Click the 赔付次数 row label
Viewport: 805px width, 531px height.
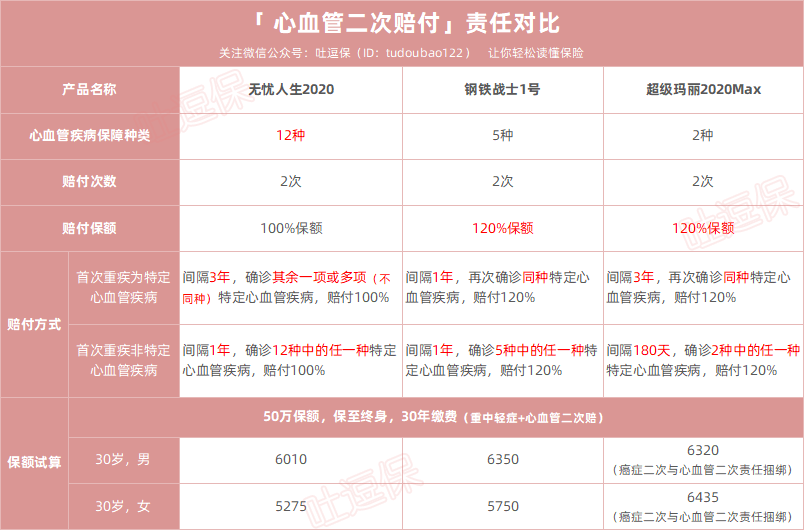tap(90, 182)
